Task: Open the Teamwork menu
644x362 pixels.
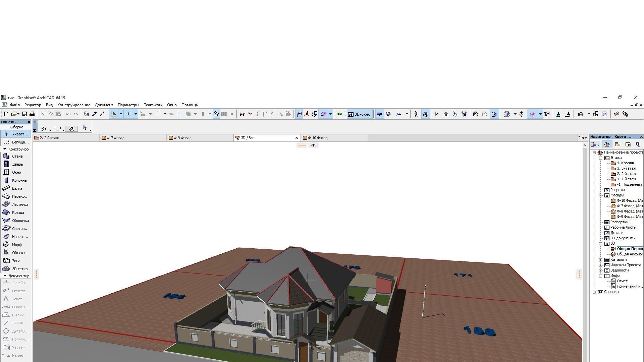Action: coord(153,105)
